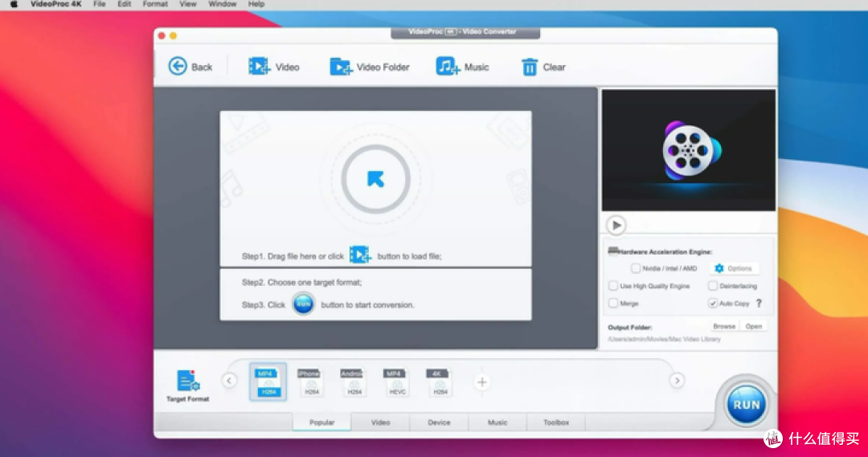
Task: Open the Music tab
Action: (497, 422)
